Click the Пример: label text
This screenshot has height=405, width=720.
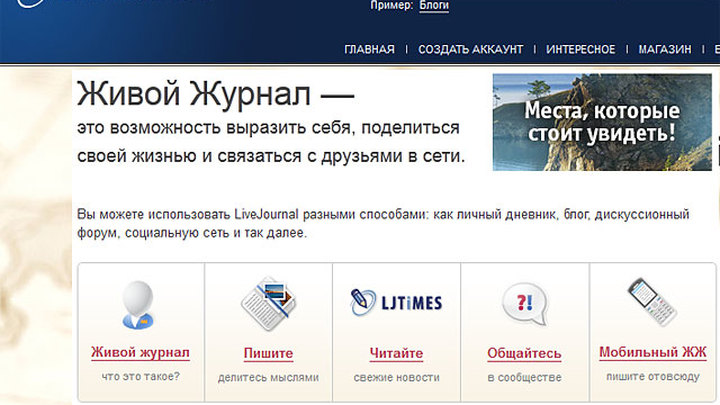pyautogui.click(x=392, y=6)
